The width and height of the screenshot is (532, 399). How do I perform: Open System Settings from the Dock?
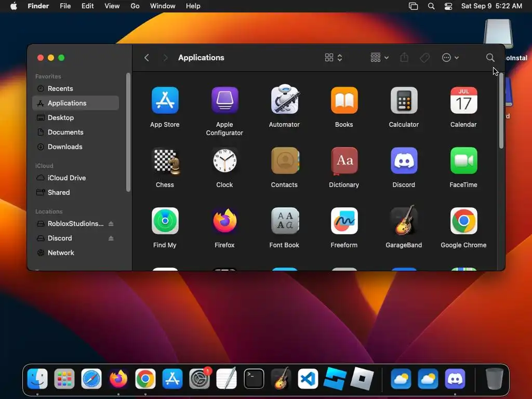199,379
